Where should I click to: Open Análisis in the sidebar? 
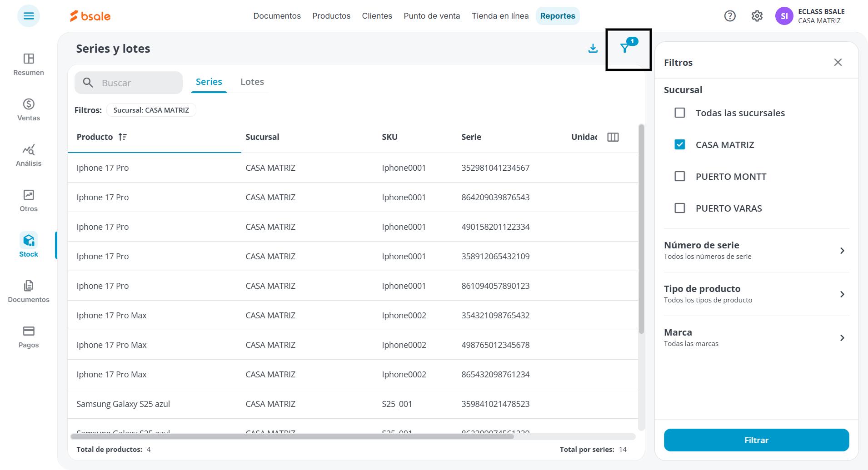(29, 155)
